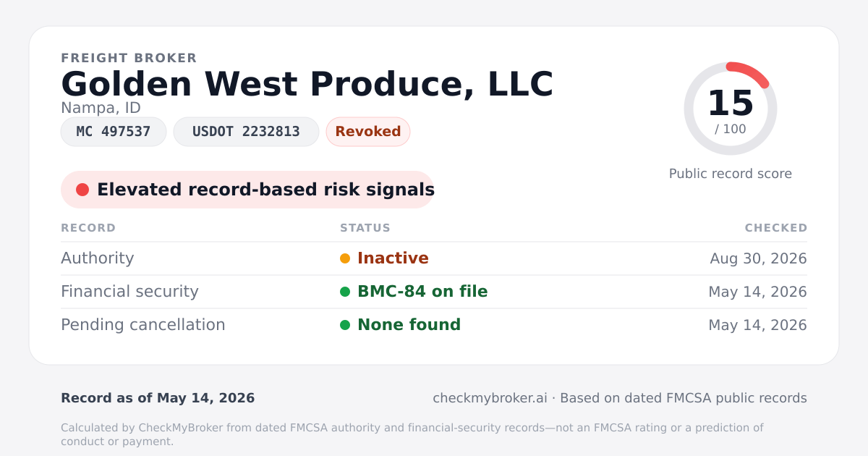Open the Authority record row

pyautogui.click(x=434, y=258)
